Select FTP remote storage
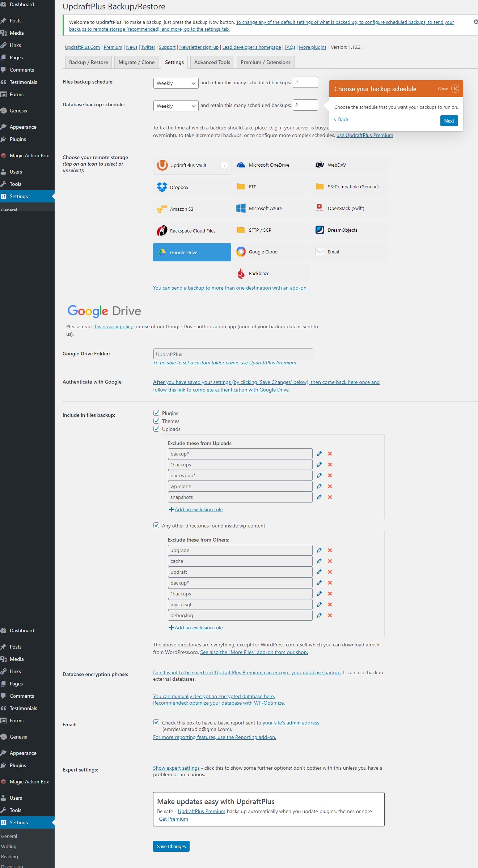 pos(271,187)
